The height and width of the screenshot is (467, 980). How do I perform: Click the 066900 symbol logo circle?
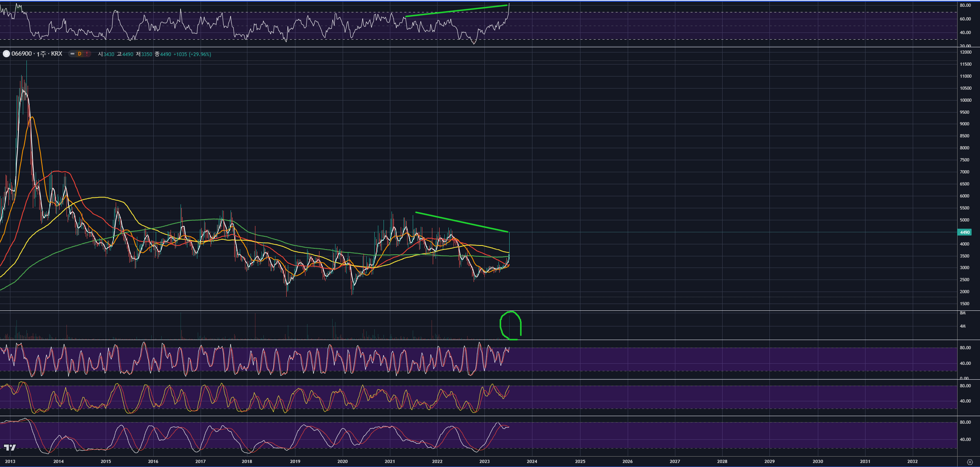tap(6, 54)
